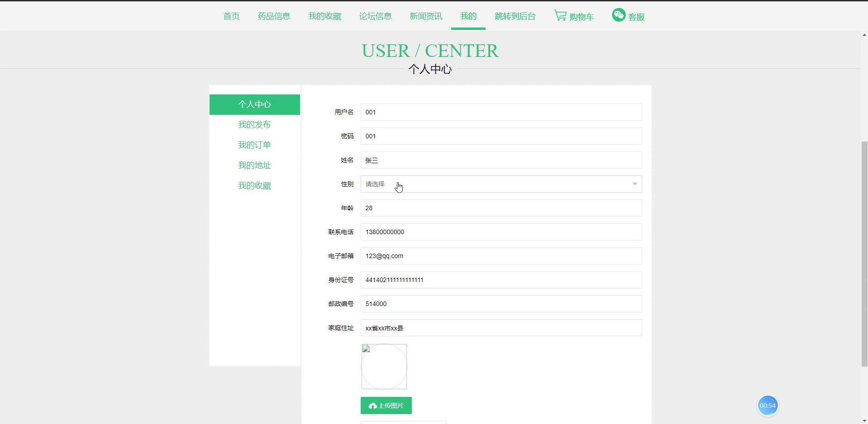Click the scrollbar down arrow
The height and width of the screenshot is (424, 868).
[x=864, y=420]
